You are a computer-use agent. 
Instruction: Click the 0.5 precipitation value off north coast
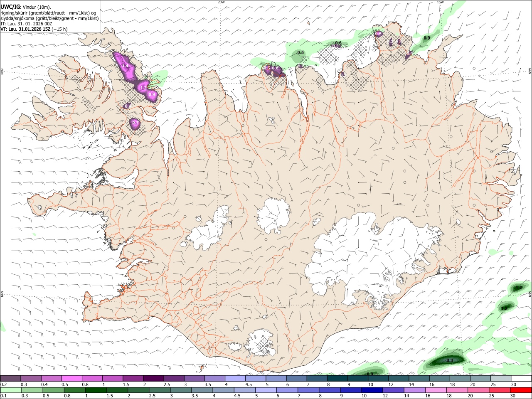pyautogui.click(x=301, y=52)
